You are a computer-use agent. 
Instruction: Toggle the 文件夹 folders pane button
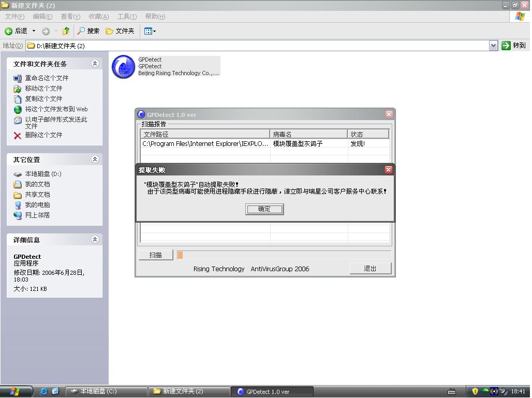point(120,31)
